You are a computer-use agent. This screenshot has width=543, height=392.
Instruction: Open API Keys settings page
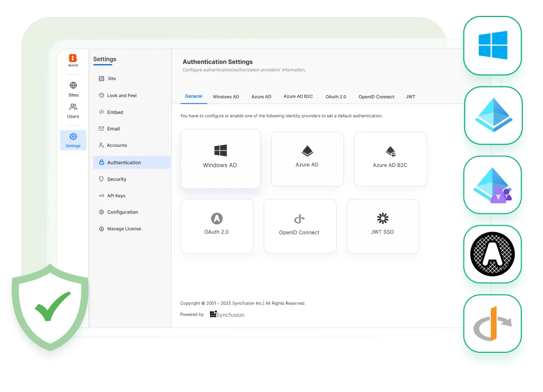[x=116, y=195]
